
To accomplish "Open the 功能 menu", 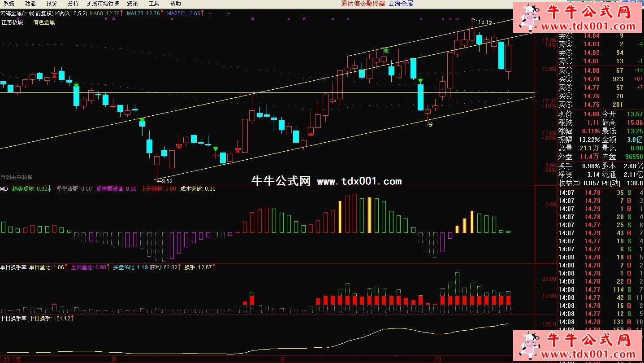I will click(x=30, y=4).
